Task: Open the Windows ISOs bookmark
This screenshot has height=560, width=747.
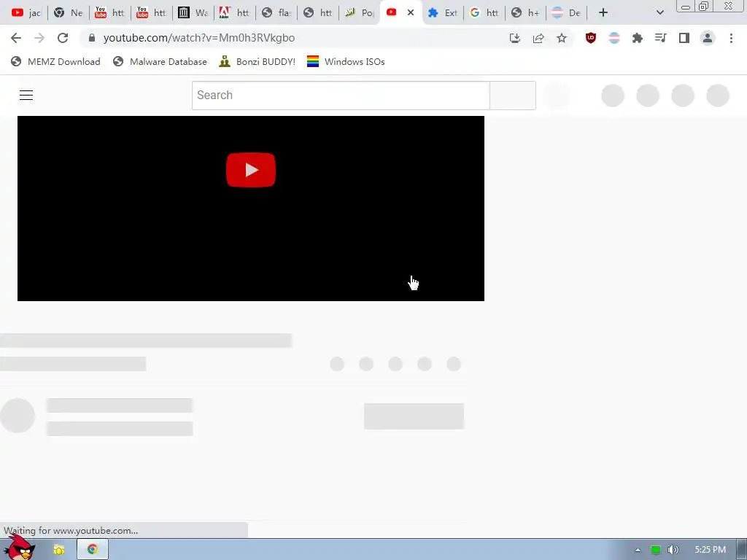Action: [x=346, y=61]
